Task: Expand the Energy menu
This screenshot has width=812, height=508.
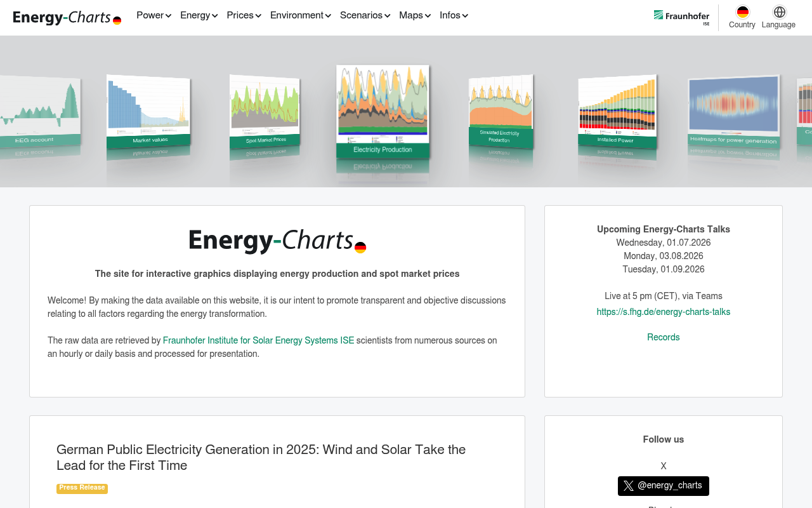Action: (199, 15)
